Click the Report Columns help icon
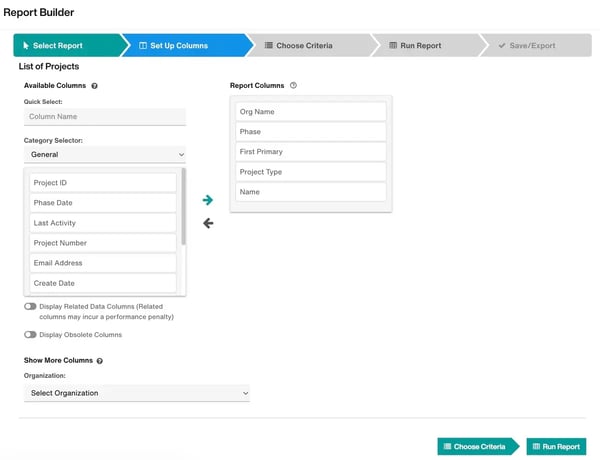 click(x=293, y=86)
